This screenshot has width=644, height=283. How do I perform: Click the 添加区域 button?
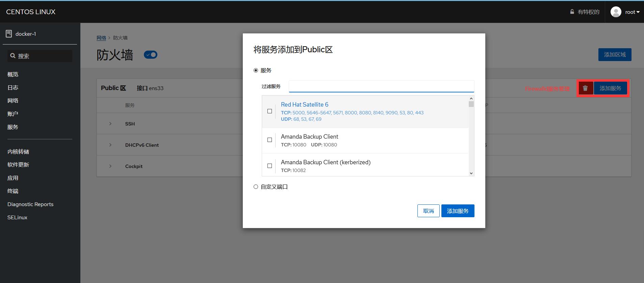[x=615, y=55]
